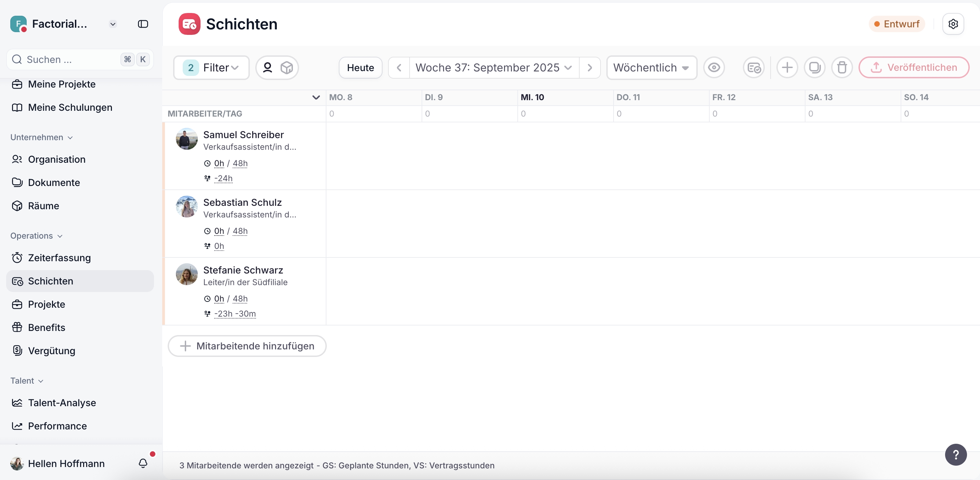The image size is (980, 480).
Task: Switch to rooms cube view toggle
Action: click(286, 68)
